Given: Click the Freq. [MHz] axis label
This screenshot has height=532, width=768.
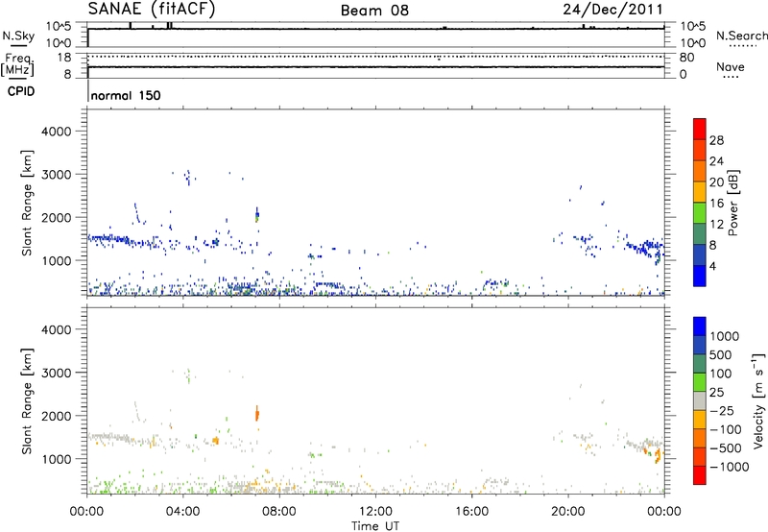Looking at the screenshot, I should point(17,65).
